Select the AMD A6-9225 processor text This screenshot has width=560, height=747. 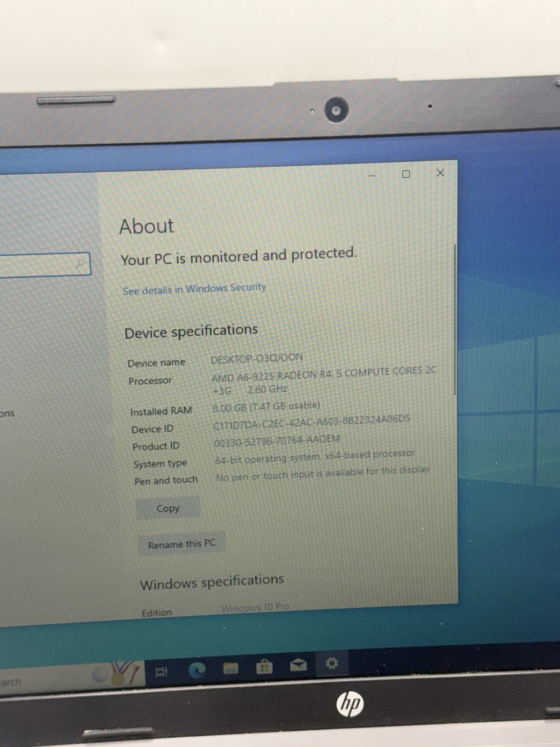click(x=324, y=380)
